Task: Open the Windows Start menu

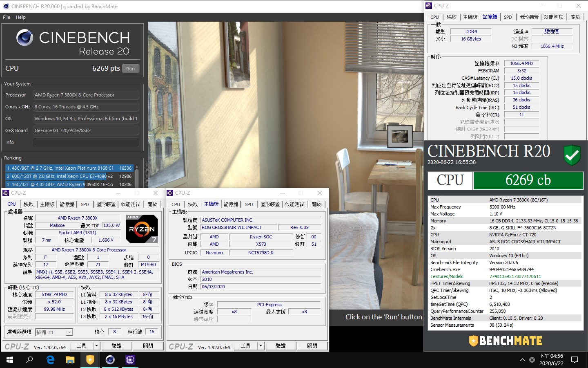Action: click(x=10, y=360)
